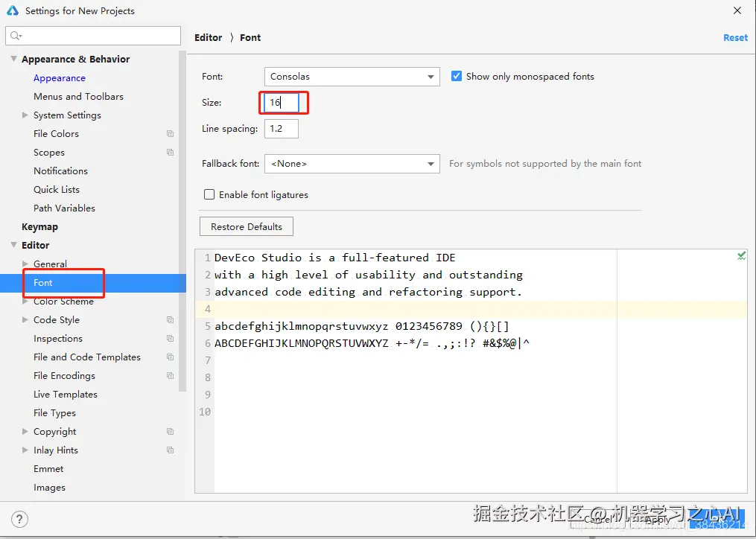The image size is (756, 539).
Task: Open the Fallback font dropdown
Action: [x=352, y=164]
